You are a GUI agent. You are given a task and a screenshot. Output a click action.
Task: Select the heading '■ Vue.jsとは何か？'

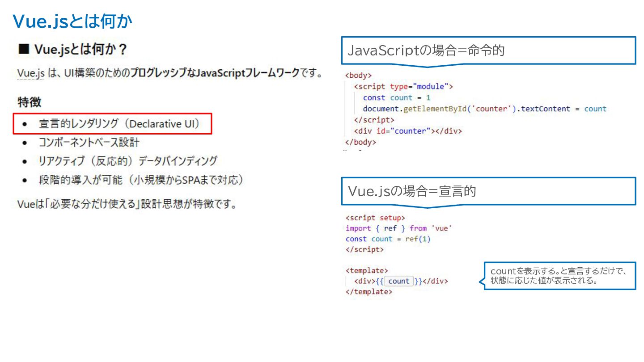click(73, 50)
